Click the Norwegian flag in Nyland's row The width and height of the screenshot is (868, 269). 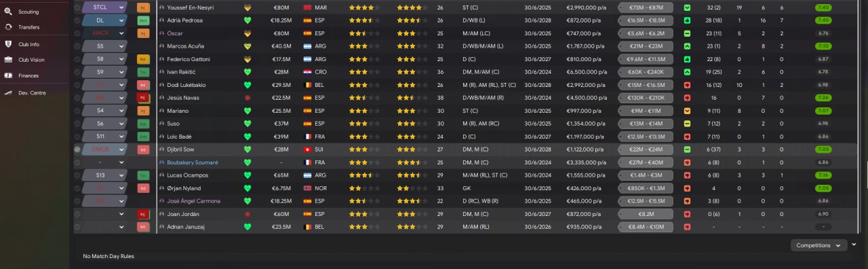click(x=308, y=188)
